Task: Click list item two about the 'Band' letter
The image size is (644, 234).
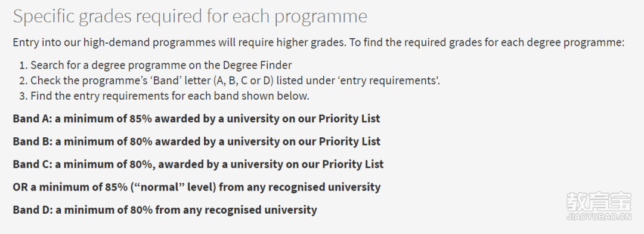Action: 230,80
